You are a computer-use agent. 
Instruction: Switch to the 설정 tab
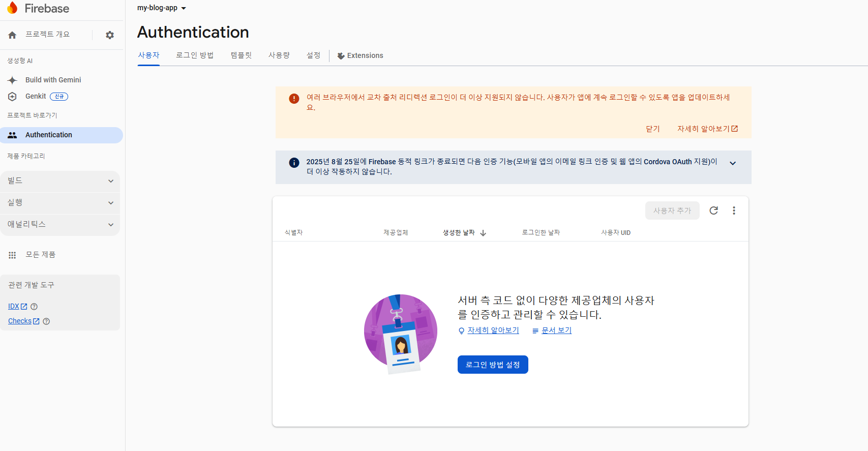click(313, 55)
